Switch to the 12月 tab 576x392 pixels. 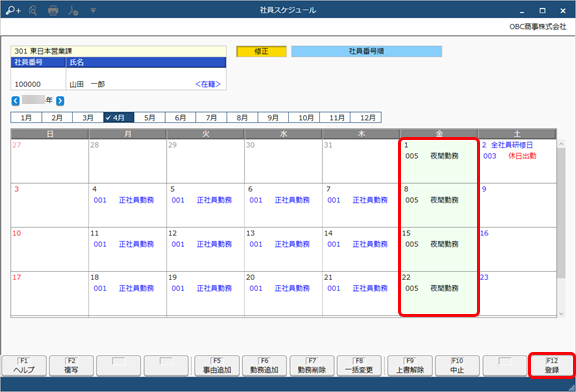click(366, 118)
